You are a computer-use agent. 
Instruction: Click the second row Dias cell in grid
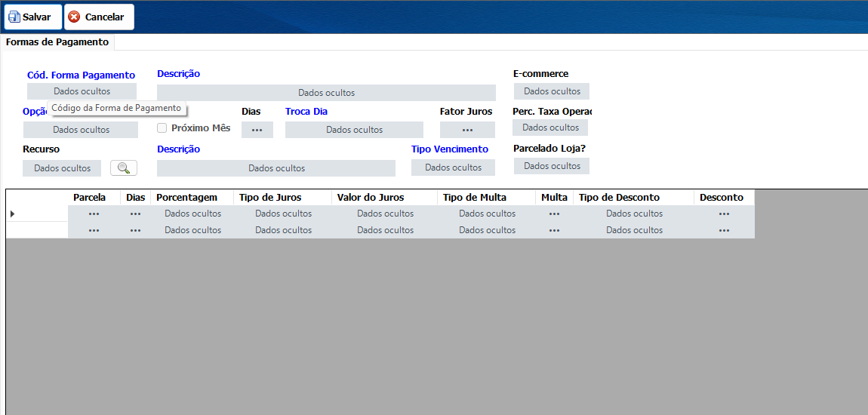pos(135,230)
